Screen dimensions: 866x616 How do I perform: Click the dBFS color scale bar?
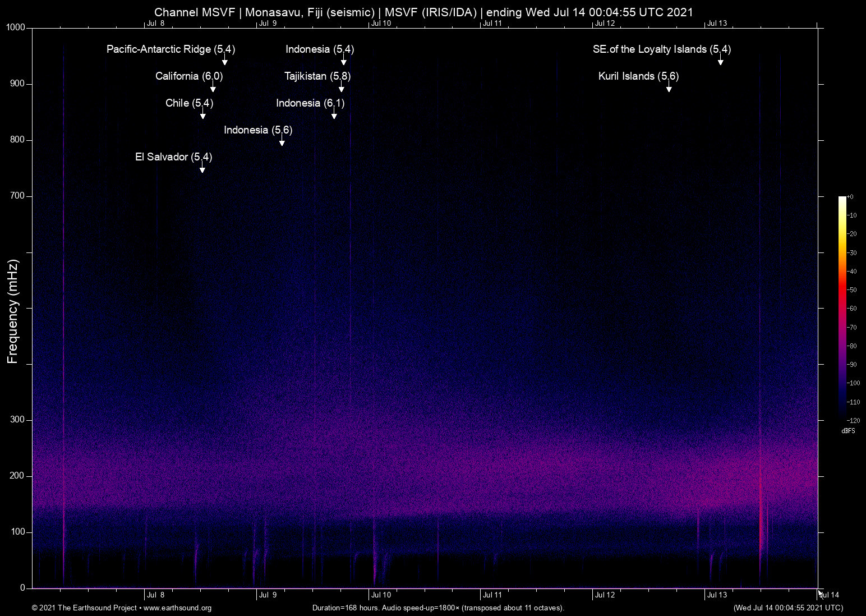842,307
